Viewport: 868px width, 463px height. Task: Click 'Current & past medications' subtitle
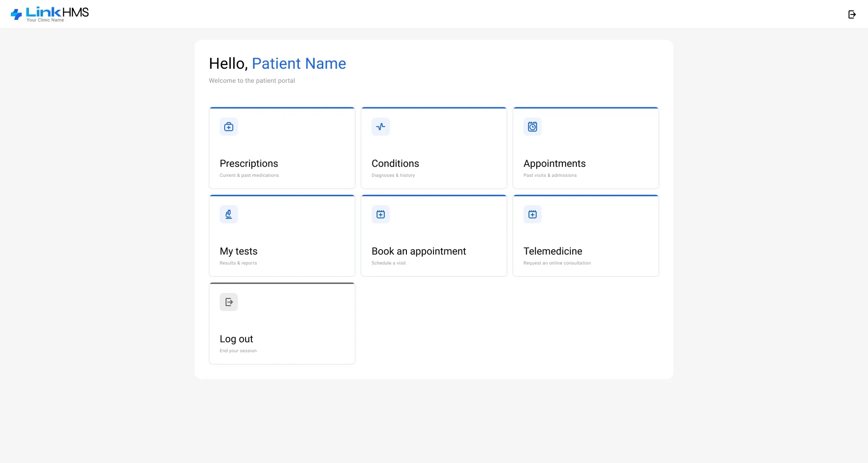(249, 175)
